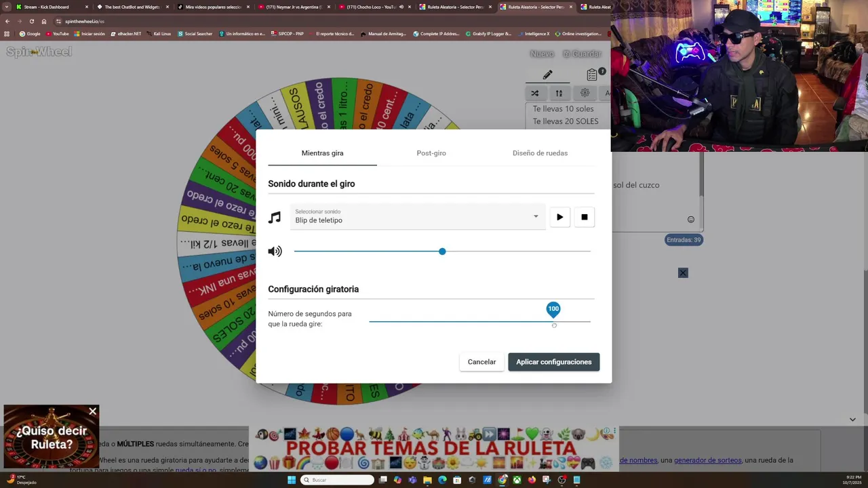Open the results clipboard icon
The image size is (868, 488).
coord(593,75)
